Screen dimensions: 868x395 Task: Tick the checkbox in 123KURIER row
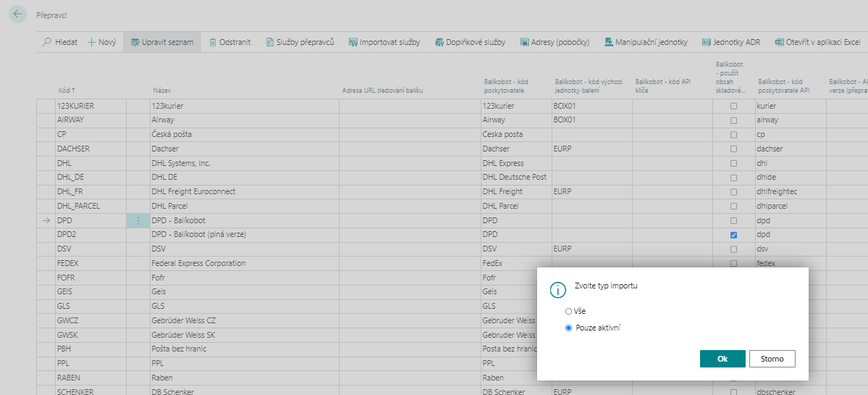pyautogui.click(x=733, y=106)
